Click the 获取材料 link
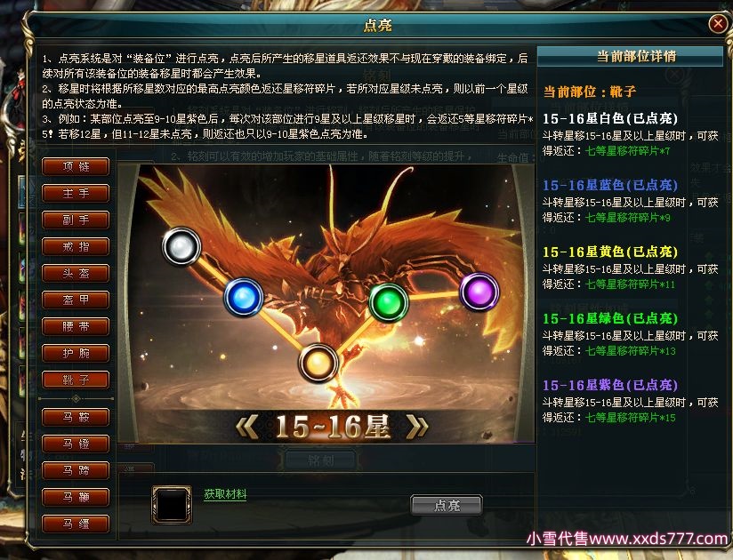The image size is (733, 560). point(225,493)
